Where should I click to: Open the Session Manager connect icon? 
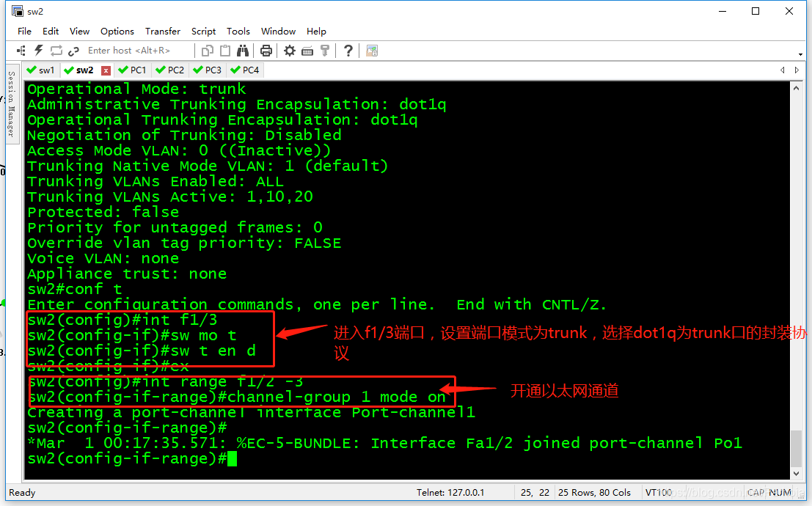[x=21, y=51]
